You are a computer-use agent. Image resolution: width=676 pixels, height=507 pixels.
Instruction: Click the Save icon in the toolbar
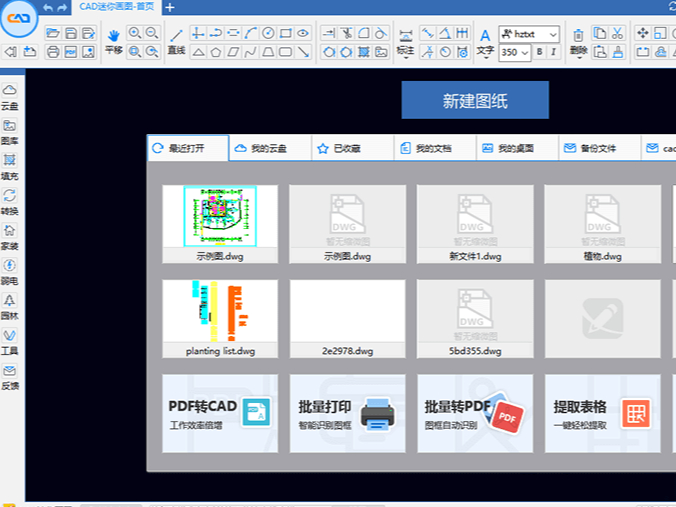[71, 33]
